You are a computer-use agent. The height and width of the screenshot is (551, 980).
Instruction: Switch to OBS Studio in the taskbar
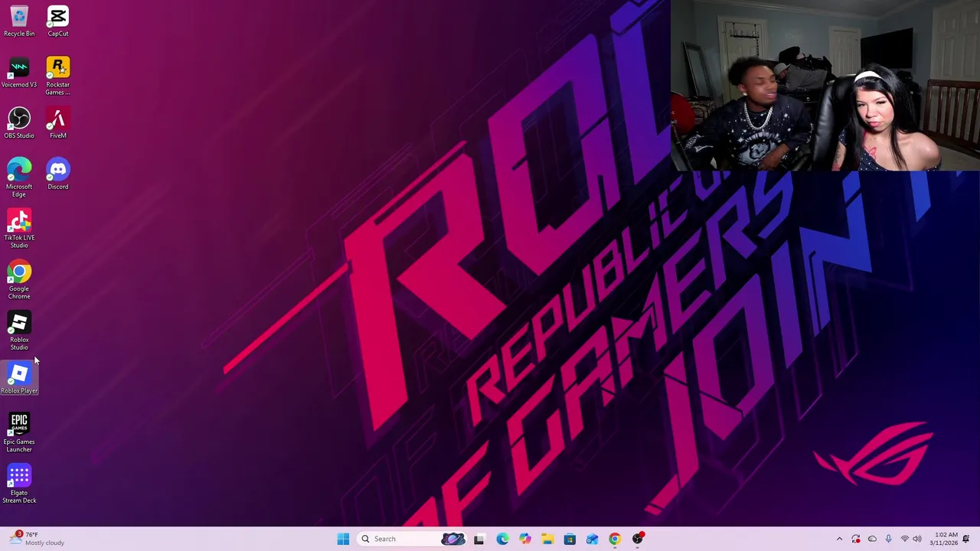pyautogui.click(x=638, y=539)
